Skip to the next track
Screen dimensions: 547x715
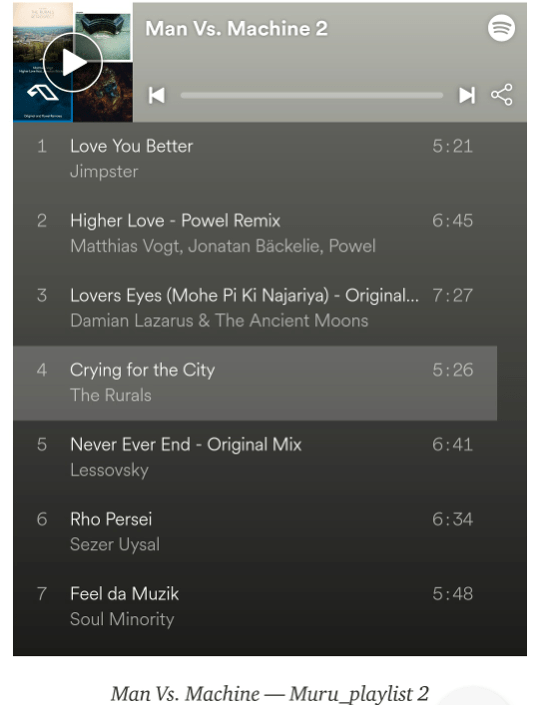467,95
